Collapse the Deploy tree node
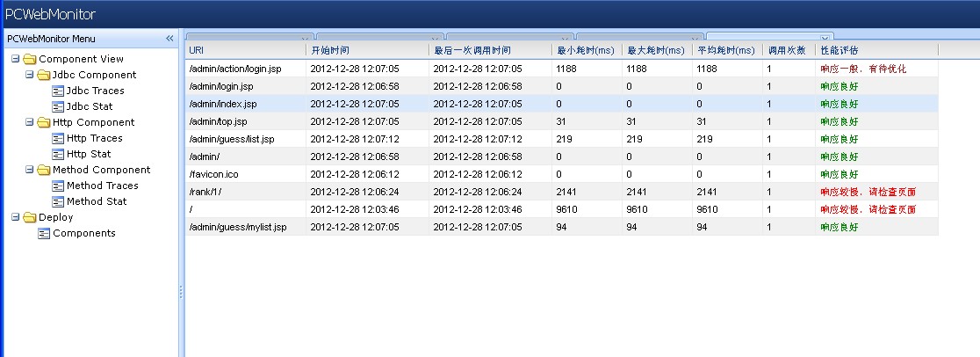The image size is (980, 357). click(x=15, y=217)
